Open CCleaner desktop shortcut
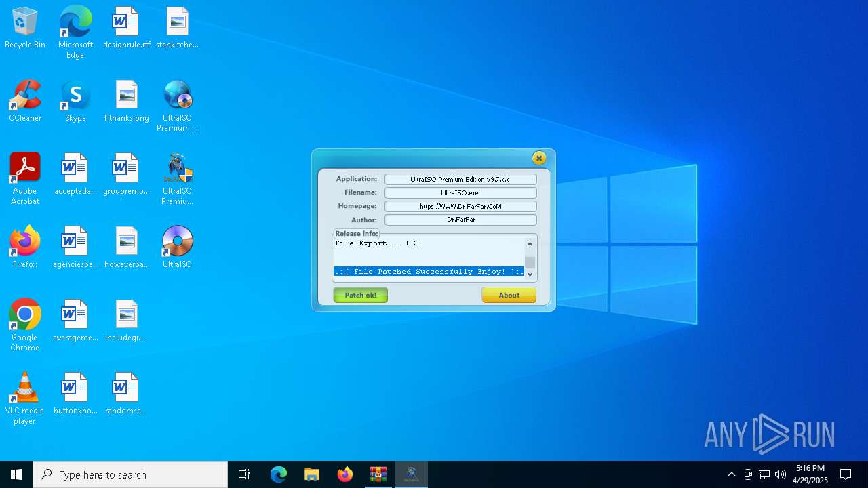The height and width of the screenshot is (488, 868). pyautogui.click(x=25, y=102)
